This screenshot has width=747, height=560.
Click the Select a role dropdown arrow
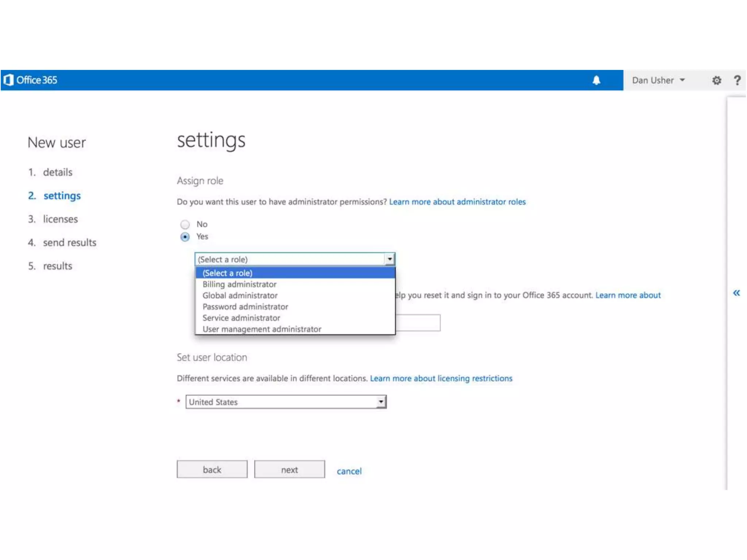tap(390, 259)
